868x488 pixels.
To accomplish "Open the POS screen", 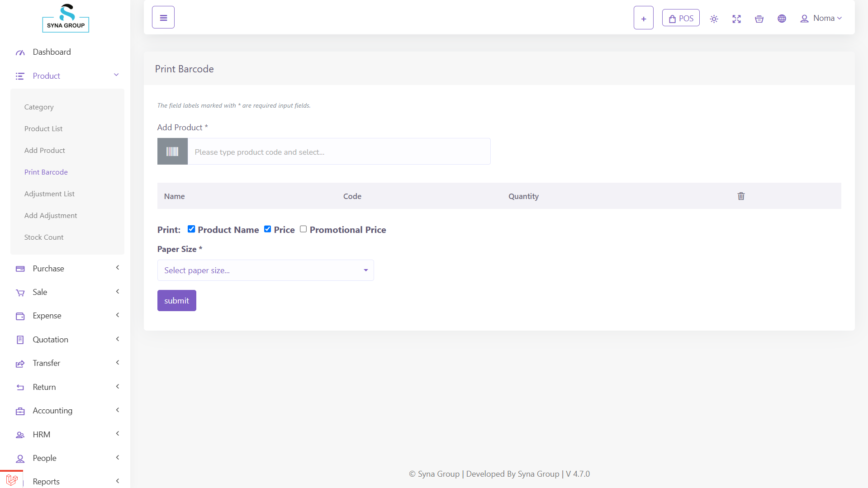I will click(x=680, y=18).
